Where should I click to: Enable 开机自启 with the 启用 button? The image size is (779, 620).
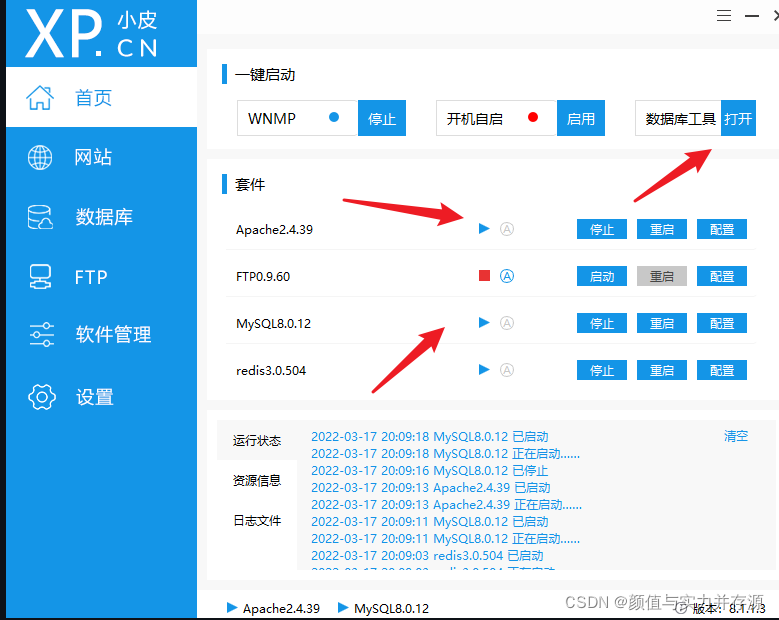pyautogui.click(x=581, y=118)
